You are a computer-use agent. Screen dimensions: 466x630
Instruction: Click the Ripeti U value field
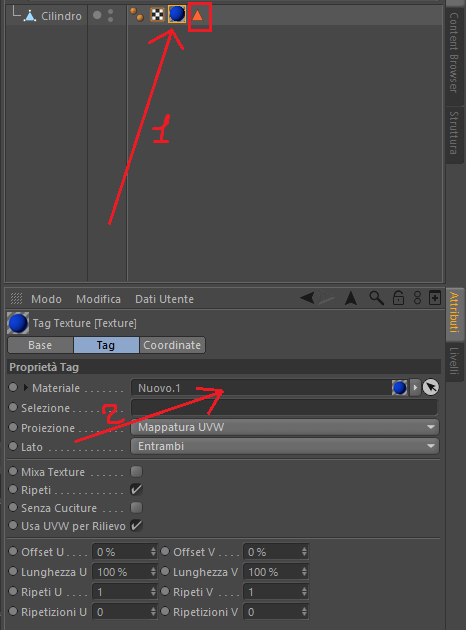click(121, 592)
